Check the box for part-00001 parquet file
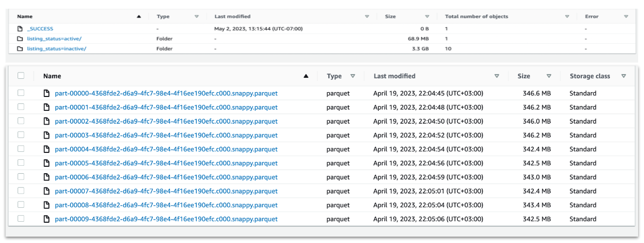 21,107
